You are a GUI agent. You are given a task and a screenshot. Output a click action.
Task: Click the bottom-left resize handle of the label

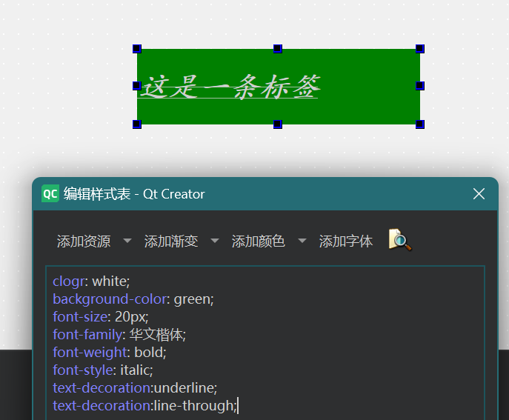137,124
